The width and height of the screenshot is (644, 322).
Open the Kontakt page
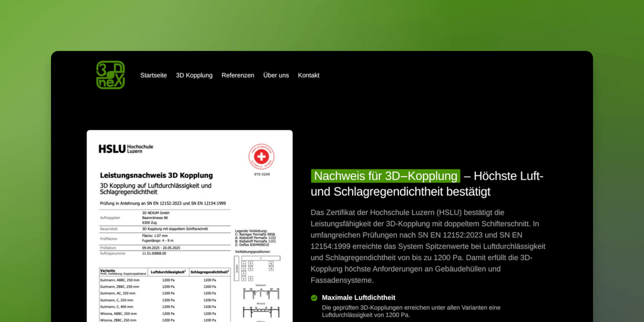click(x=309, y=75)
